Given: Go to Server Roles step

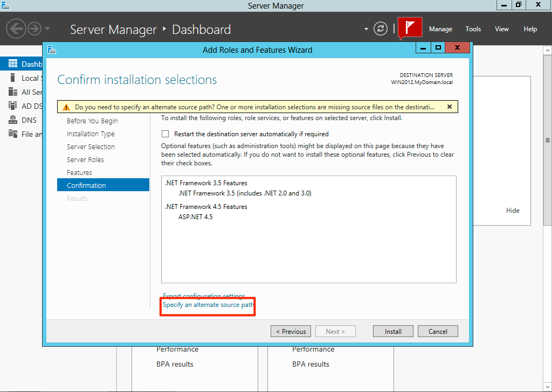Looking at the screenshot, I should 85,159.
